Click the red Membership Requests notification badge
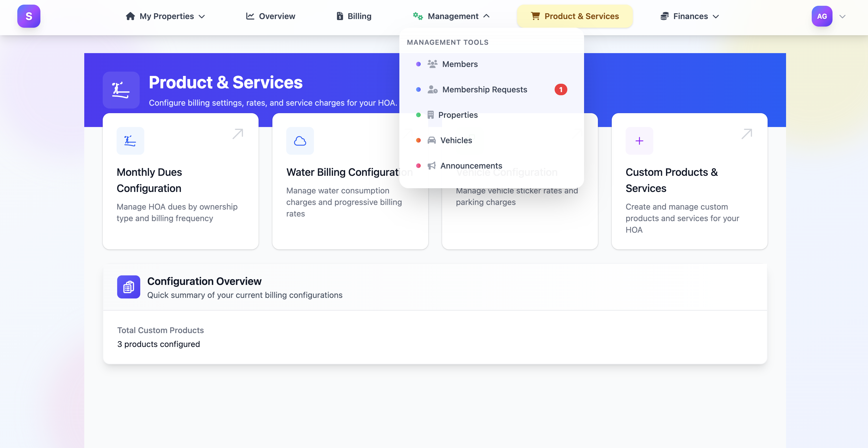868x448 pixels. pos(560,90)
